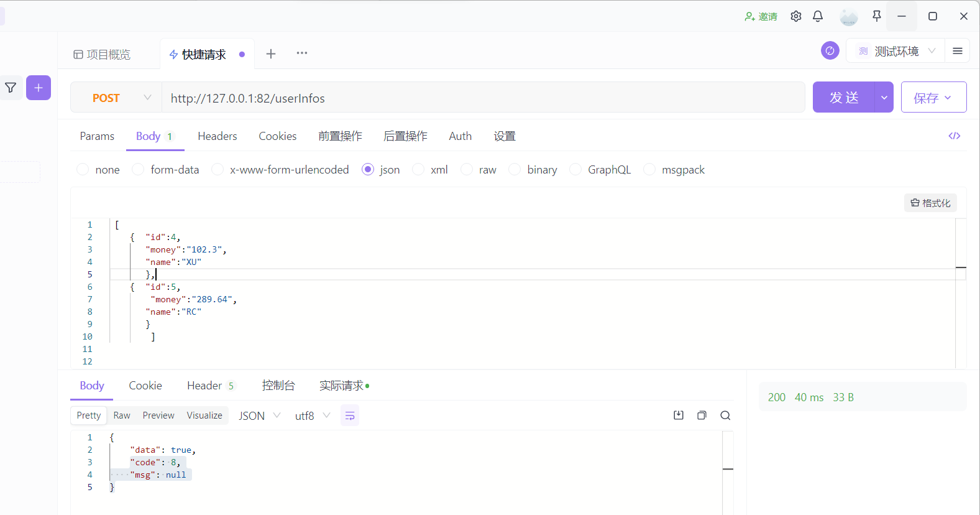Open more tabs options ellipsis
The height and width of the screenshot is (515, 980).
pyautogui.click(x=302, y=53)
